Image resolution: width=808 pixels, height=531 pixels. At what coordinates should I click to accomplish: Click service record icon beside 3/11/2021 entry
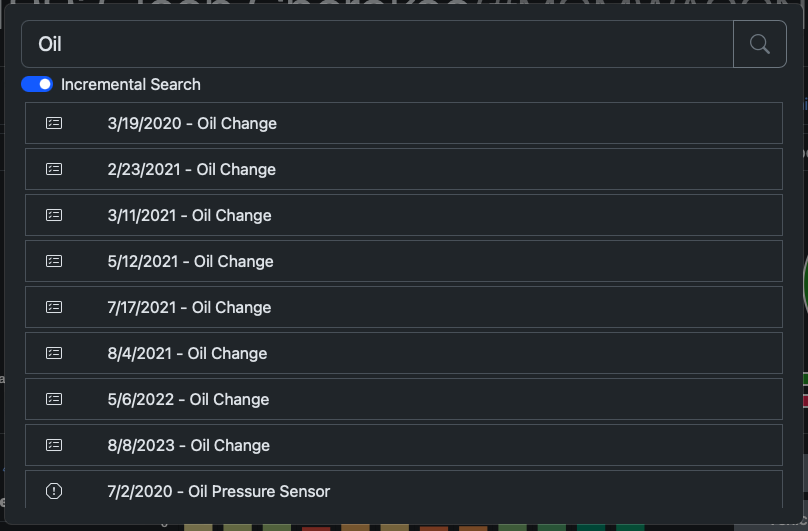pyautogui.click(x=54, y=215)
